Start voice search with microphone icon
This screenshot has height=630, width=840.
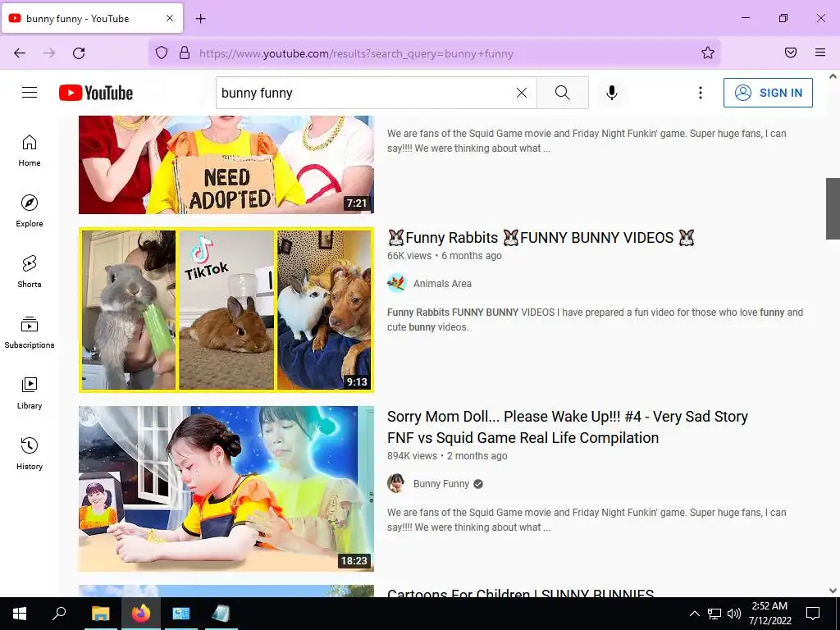(x=611, y=93)
